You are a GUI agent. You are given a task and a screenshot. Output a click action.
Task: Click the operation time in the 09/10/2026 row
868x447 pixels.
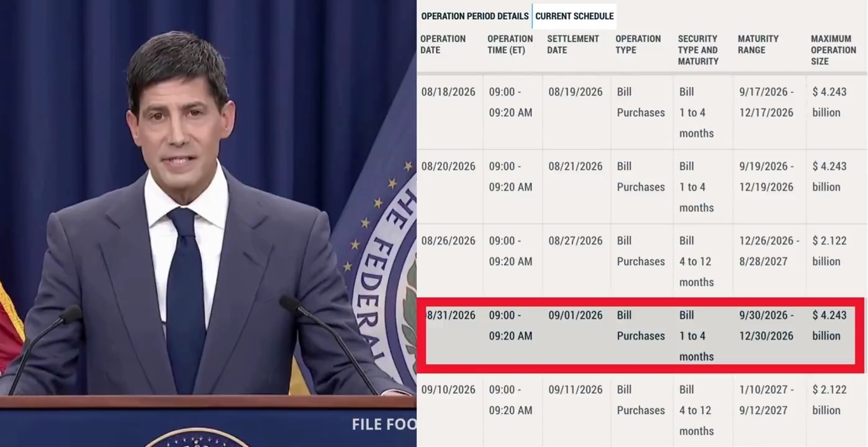click(510, 400)
